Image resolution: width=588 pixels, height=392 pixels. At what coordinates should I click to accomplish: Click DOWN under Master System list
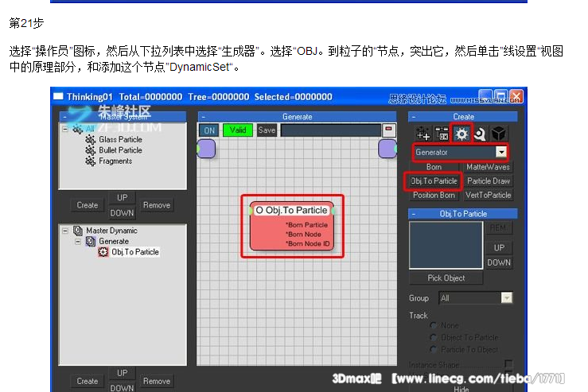[x=122, y=213]
